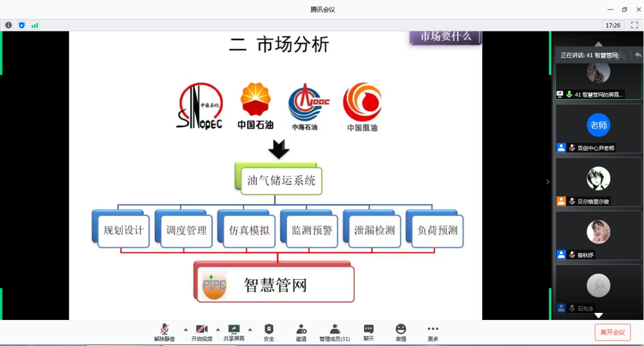Screen dimensions: 644x346
Task: Check the green network signal bars icon
Action: pos(35,25)
